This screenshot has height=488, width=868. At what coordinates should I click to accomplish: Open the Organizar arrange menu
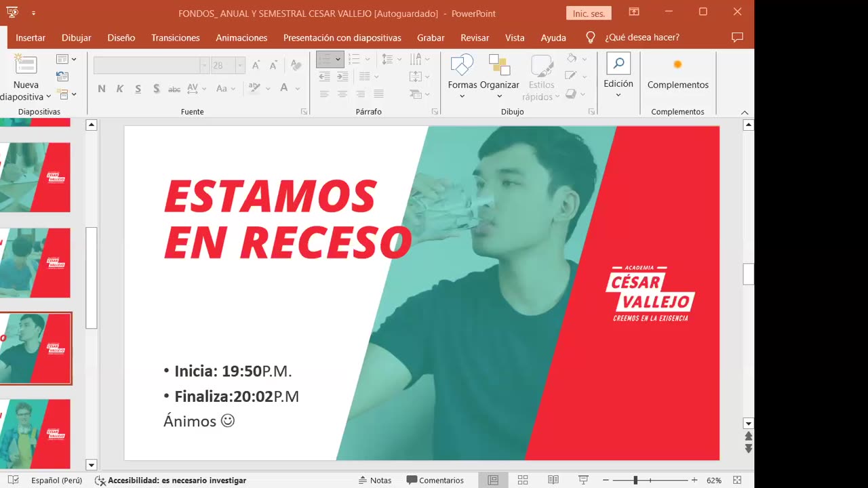[500, 77]
